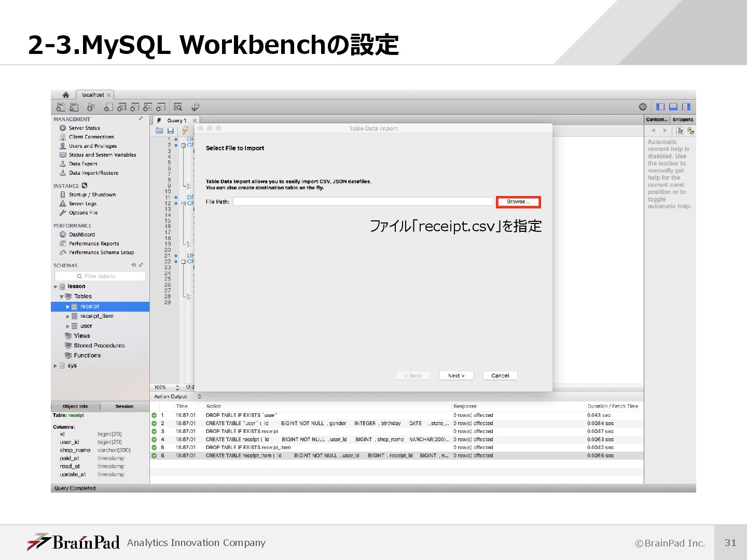Execute the query with the lightning icon
Viewport: 747px width, 560px height.
coord(185,131)
